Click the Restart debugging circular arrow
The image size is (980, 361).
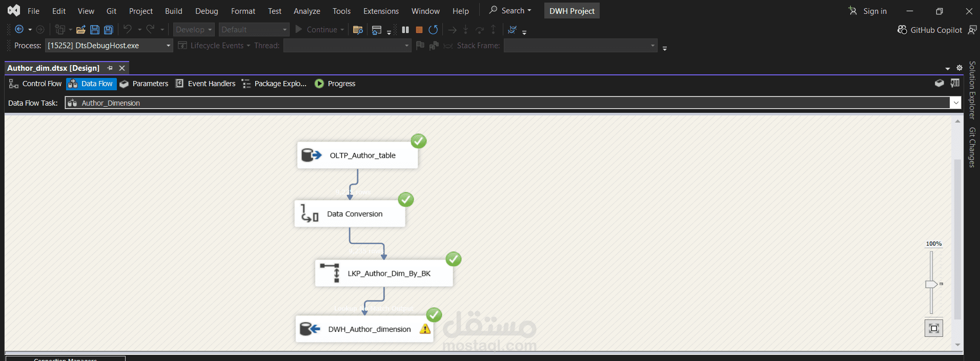point(433,30)
